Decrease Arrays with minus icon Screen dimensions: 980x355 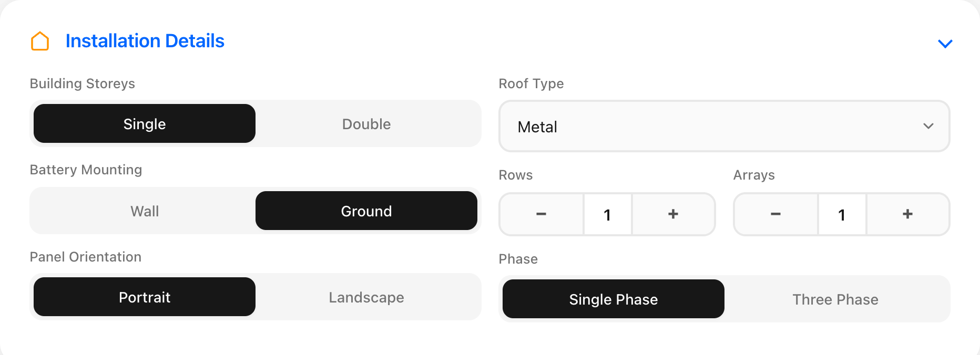tap(775, 214)
